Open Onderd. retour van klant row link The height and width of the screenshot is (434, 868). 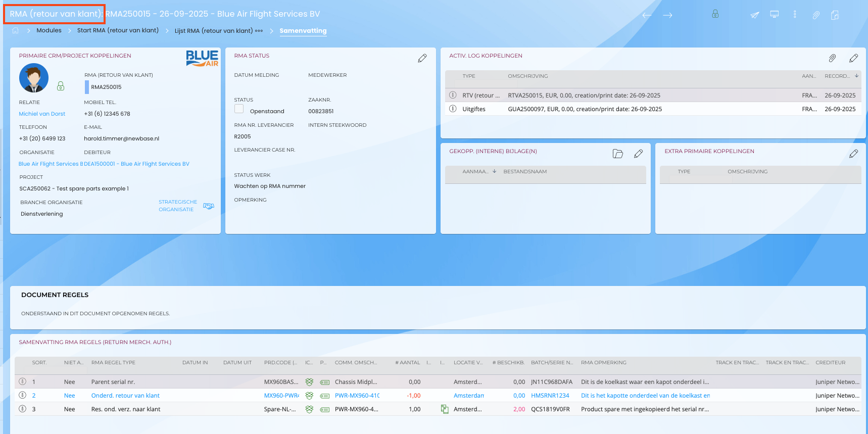[125, 396]
